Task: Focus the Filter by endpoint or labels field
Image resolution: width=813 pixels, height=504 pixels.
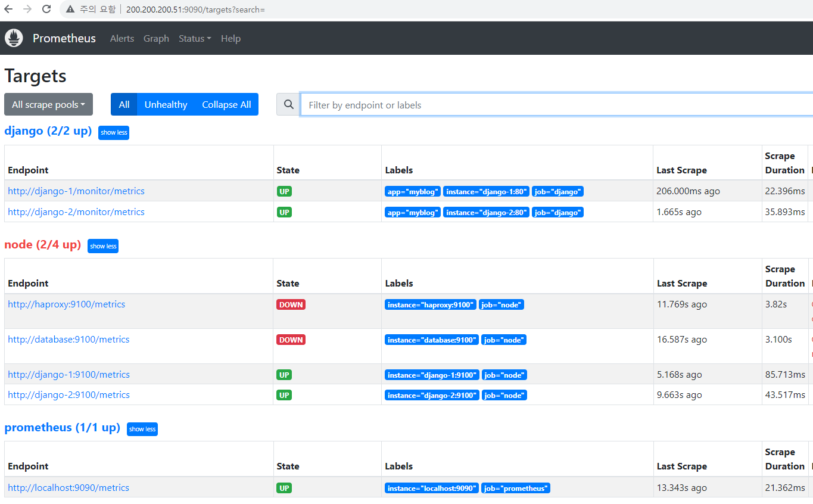Action: click(x=556, y=104)
